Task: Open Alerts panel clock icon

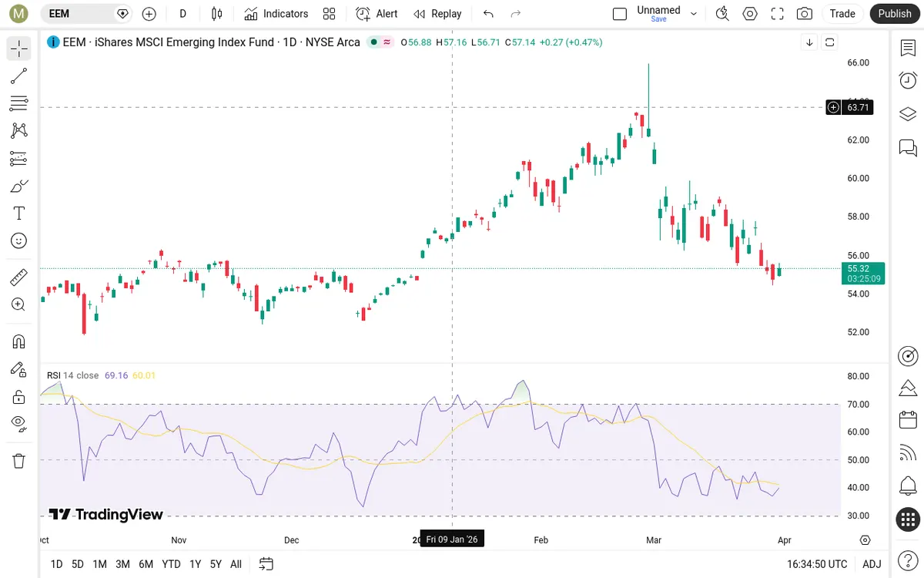Action: click(908, 80)
